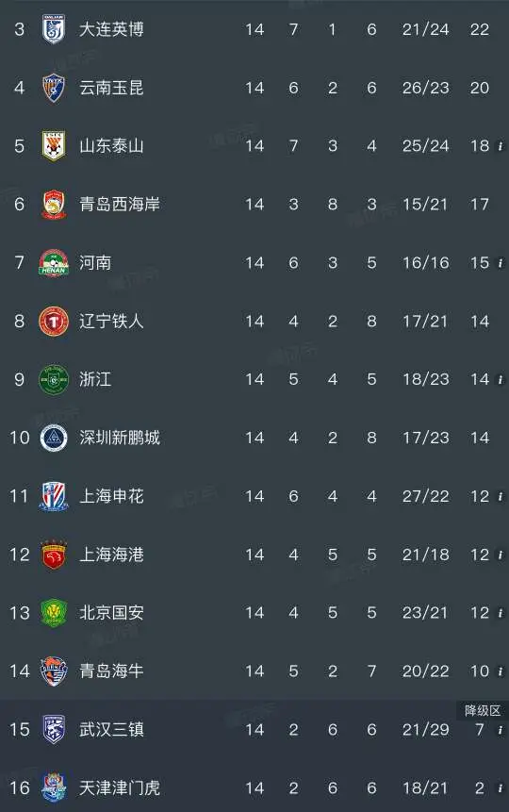The height and width of the screenshot is (812, 509).
Task: View info icon on 天津津门虎 row
Action: (x=501, y=788)
